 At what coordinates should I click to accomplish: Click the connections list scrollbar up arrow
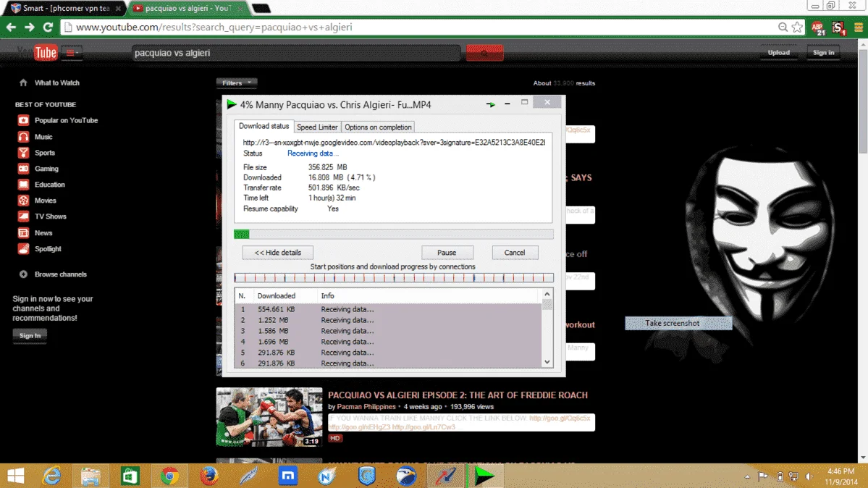[547, 294]
